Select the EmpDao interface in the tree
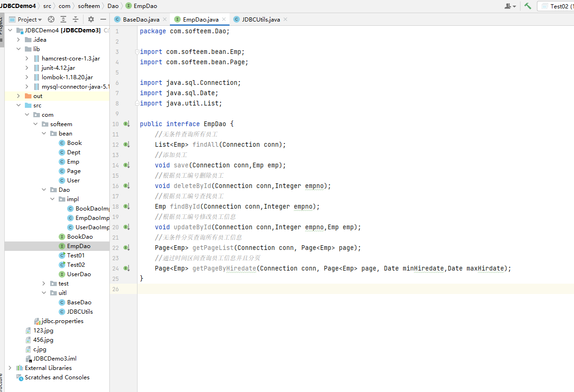 (79, 246)
